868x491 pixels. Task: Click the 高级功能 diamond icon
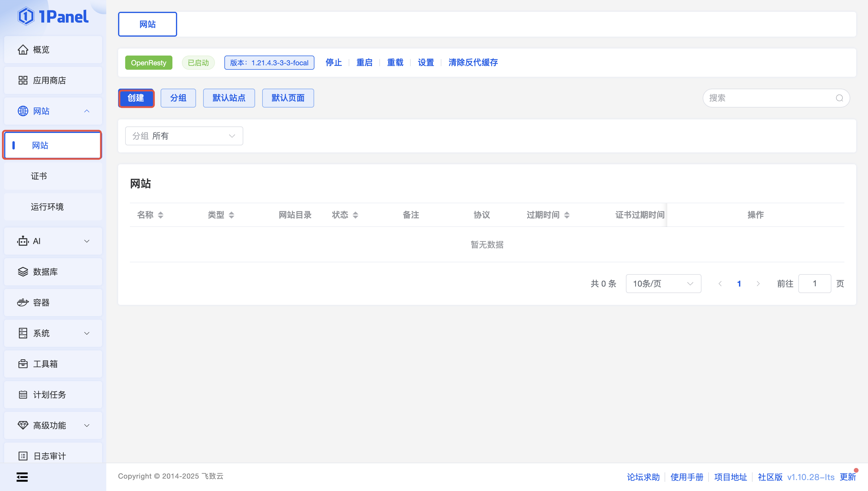tap(23, 425)
